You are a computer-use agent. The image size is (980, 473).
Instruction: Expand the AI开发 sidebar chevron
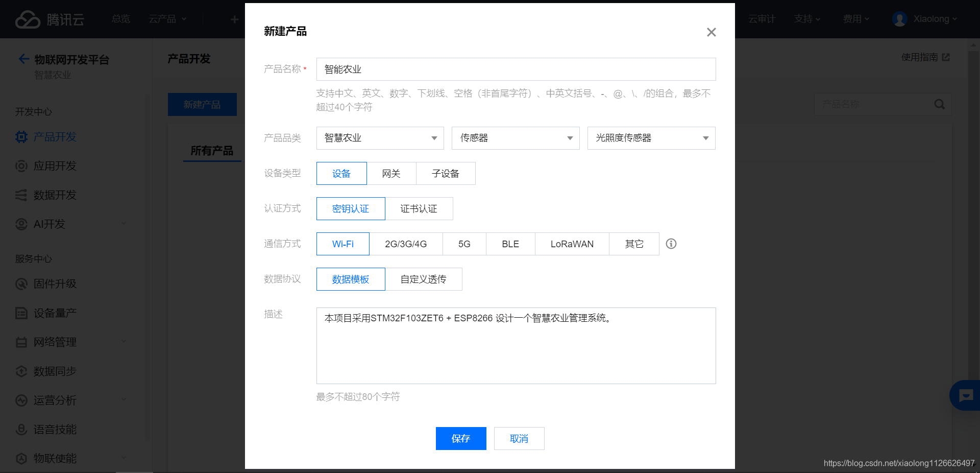click(124, 224)
